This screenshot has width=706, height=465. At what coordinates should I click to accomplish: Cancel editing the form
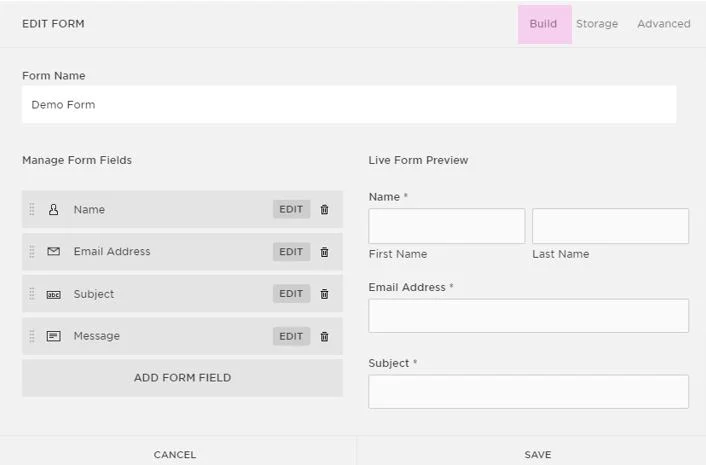tap(175, 455)
